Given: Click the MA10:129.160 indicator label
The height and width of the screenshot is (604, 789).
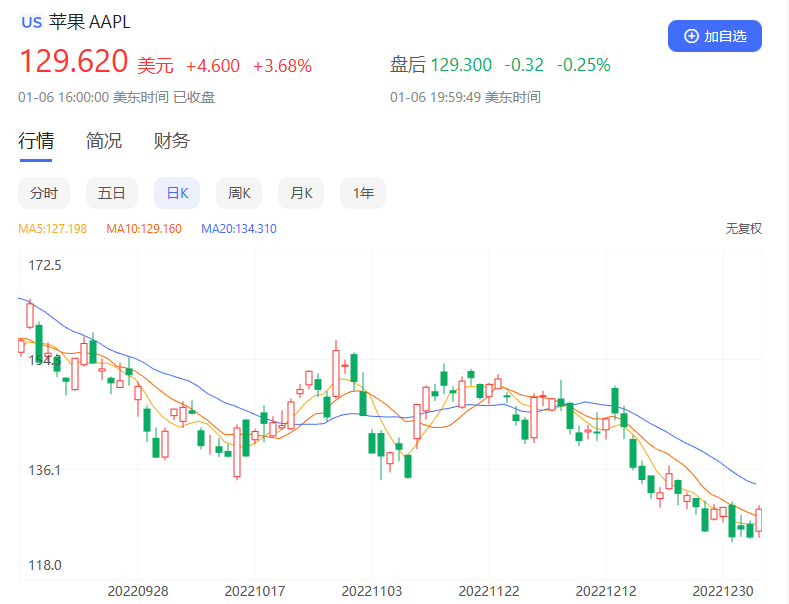Looking at the screenshot, I should (x=144, y=229).
